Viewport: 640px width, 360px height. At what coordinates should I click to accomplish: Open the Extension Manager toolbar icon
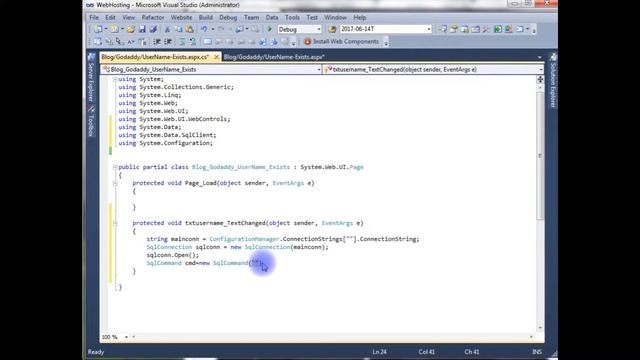coord(509,29)
